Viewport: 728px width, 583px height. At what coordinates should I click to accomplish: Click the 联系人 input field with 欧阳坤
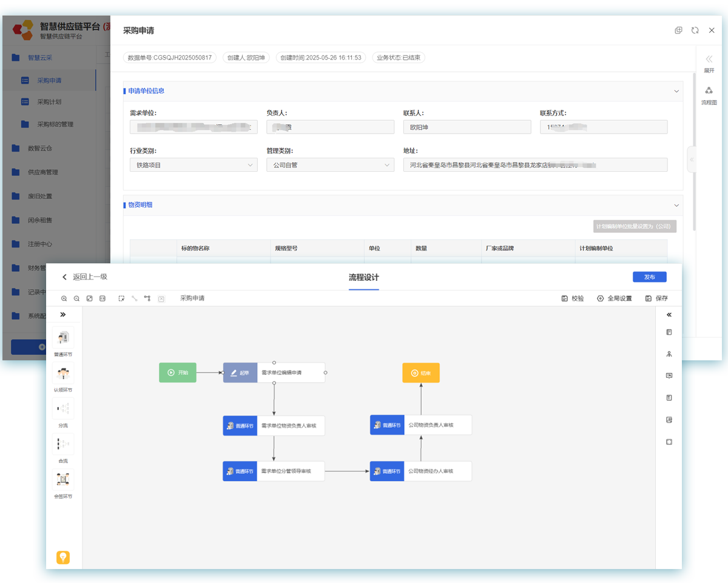pyautogui.click(x=467, y=127)
